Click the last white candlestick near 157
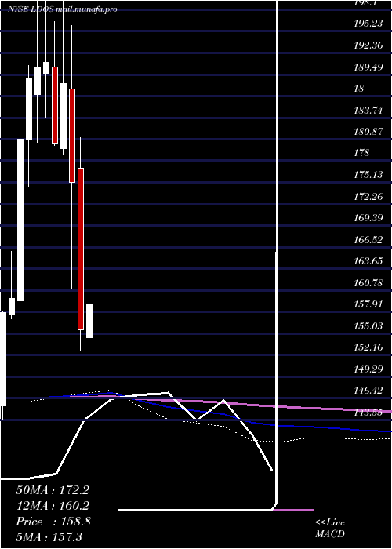The image size is (392, 549). point(89,321)
